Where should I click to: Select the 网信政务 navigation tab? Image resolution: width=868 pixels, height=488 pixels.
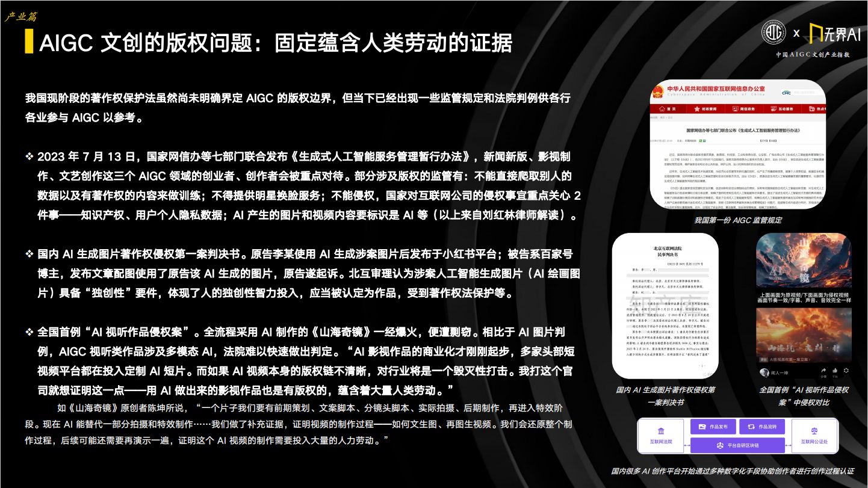click(744, 109)
